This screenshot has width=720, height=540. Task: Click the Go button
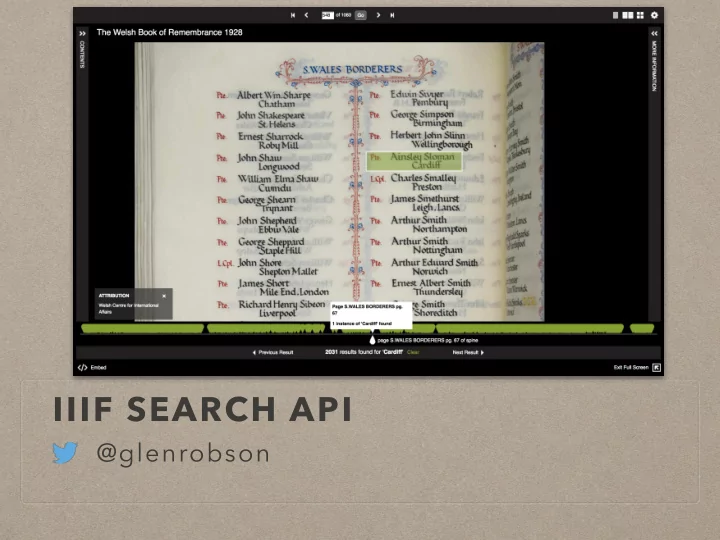(361, 15)
